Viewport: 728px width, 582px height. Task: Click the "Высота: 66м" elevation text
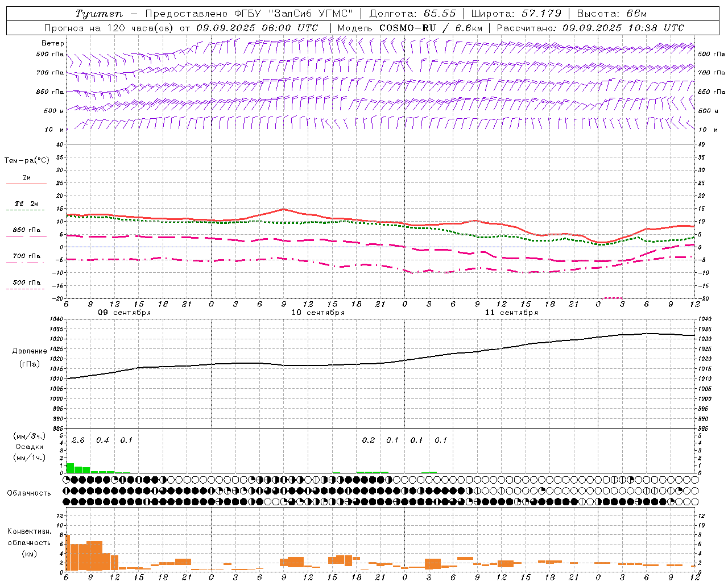[x=612, y=14]
